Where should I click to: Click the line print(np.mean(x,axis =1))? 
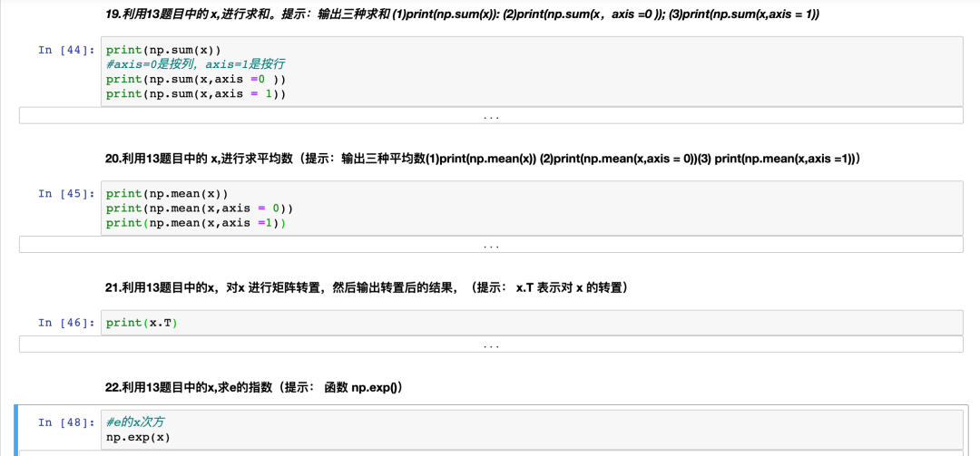[196, 223]
